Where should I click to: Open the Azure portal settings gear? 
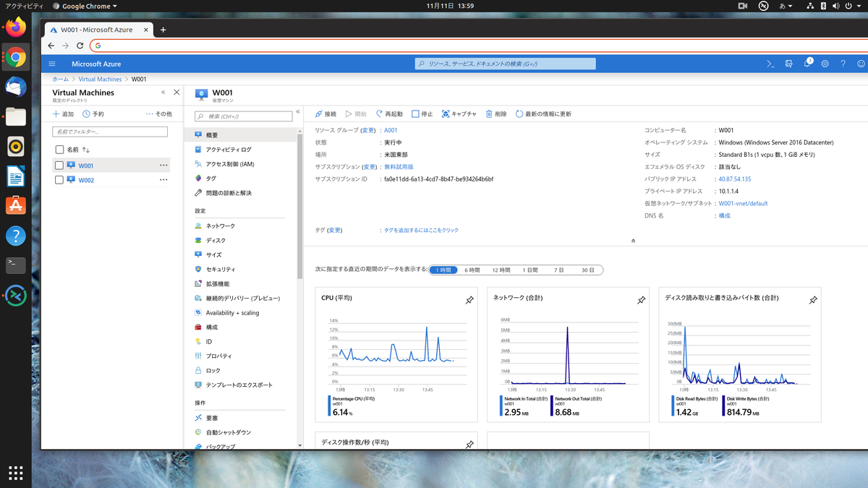pyautogui.click(x=825, y=64)
